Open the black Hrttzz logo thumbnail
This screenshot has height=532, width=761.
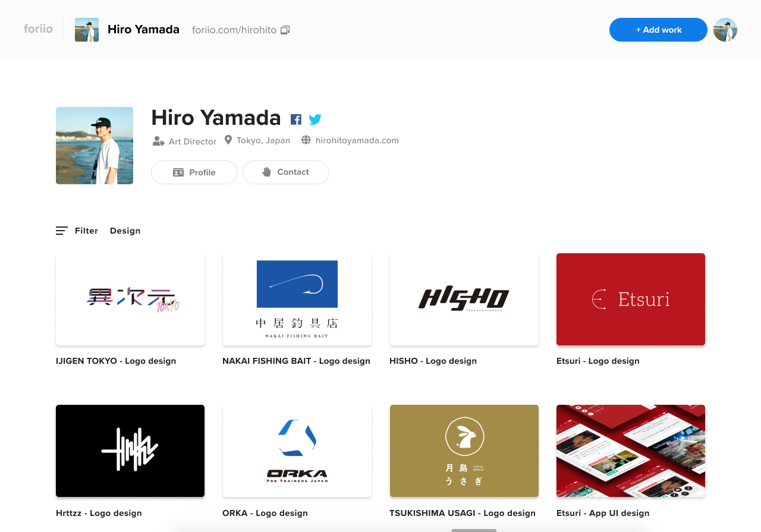point(130,451)
